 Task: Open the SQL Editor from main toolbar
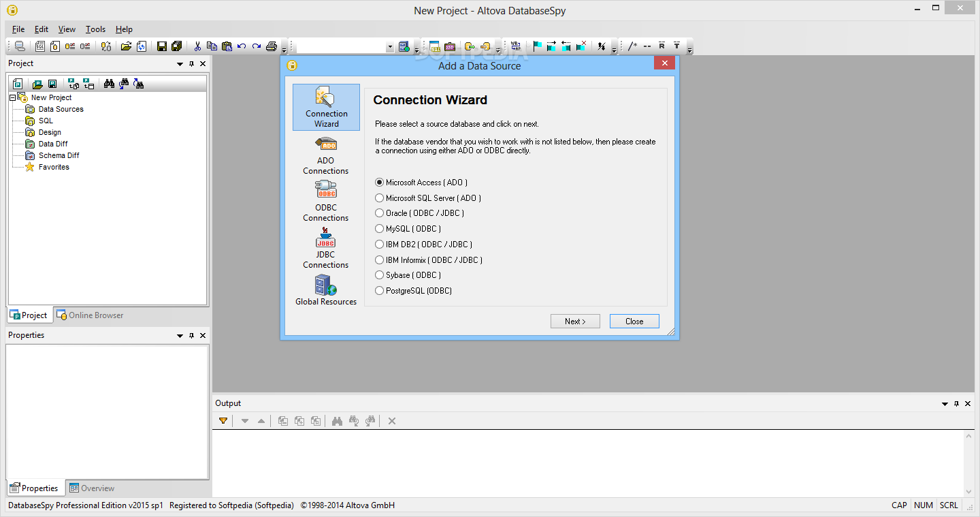click(40, 46)
